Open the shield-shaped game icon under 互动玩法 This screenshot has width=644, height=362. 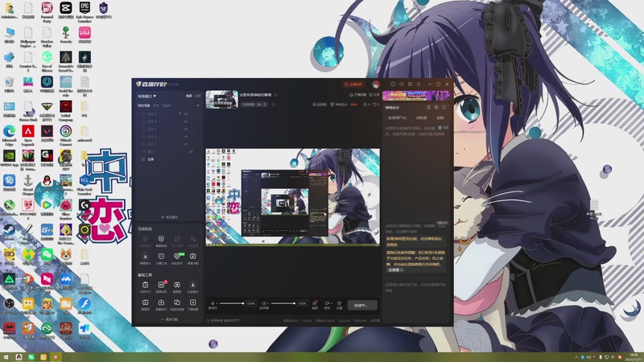point(161,238)
